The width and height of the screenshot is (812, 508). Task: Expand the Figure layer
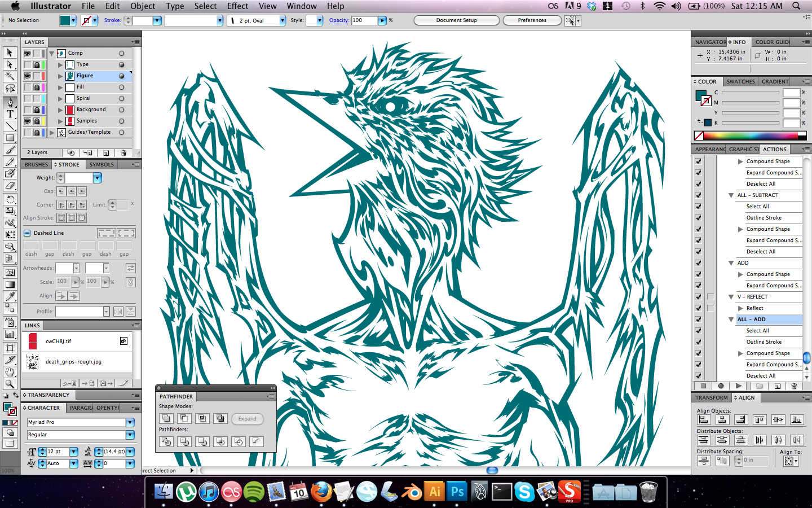[60, 76]
